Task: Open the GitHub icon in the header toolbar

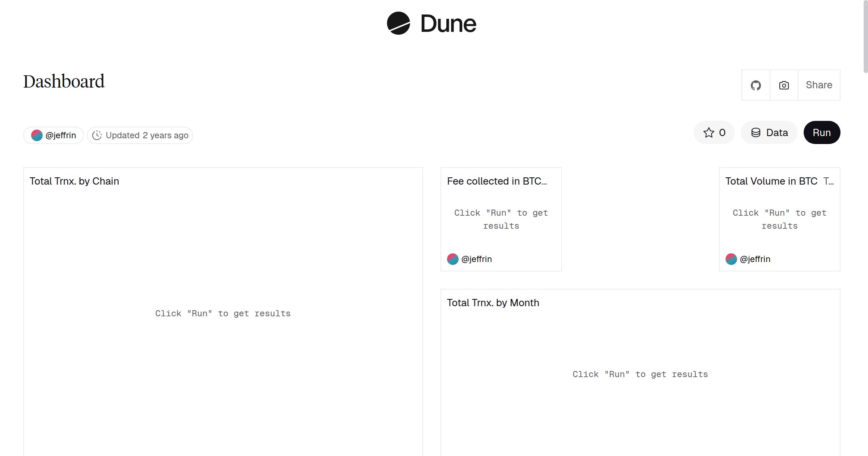Action: [x=756, y=85]
